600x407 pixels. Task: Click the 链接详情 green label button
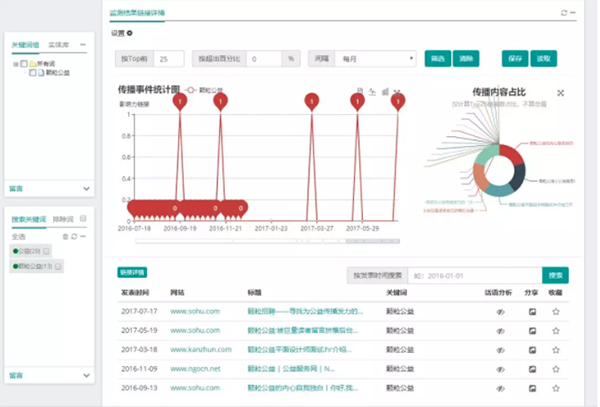tap(132, 272)
